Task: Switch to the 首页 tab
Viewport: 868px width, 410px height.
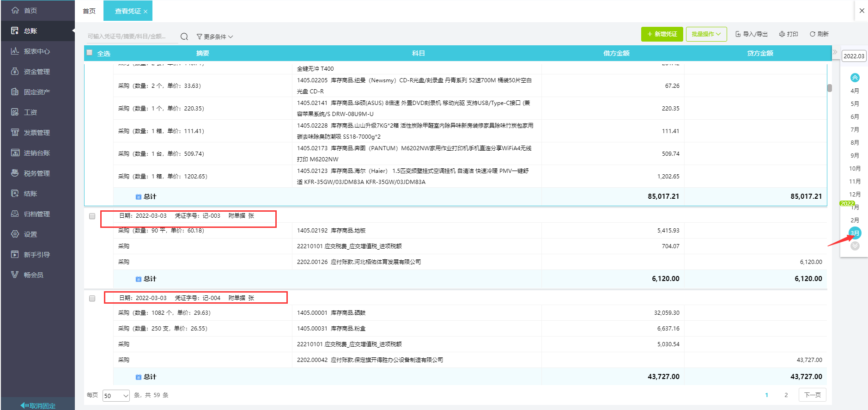Action: point(89,11)
